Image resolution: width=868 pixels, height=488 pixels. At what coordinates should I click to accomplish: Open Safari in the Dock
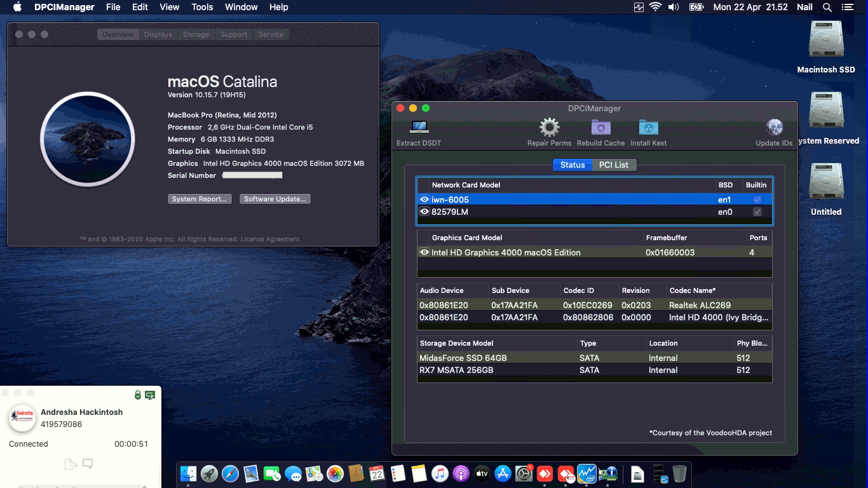click(x=230, y=473)
